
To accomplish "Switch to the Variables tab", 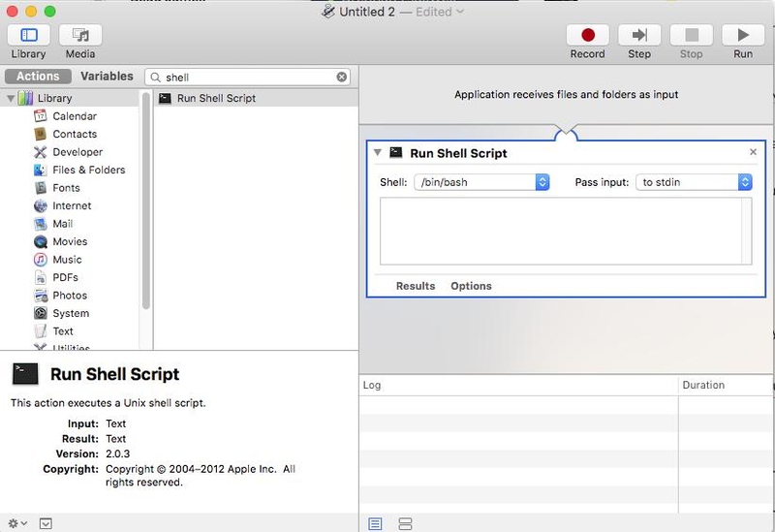I will pyautogui.click(x=107, y=77).
